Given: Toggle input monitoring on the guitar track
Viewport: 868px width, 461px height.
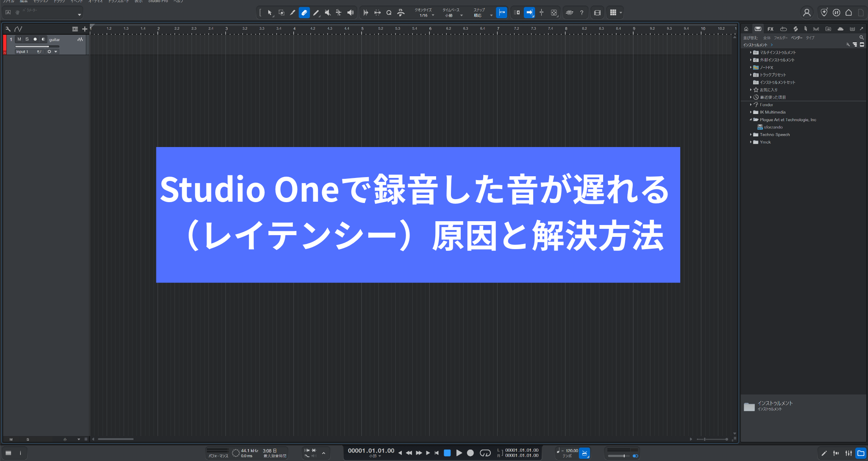Looking at the screenshot, I should [43, 39].
